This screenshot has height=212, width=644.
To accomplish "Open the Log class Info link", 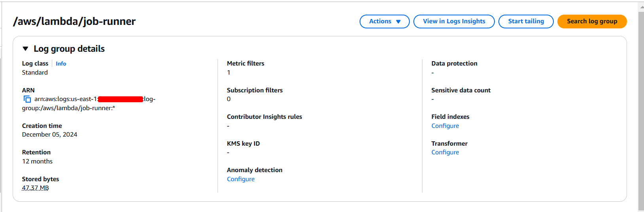I will 61,64.
